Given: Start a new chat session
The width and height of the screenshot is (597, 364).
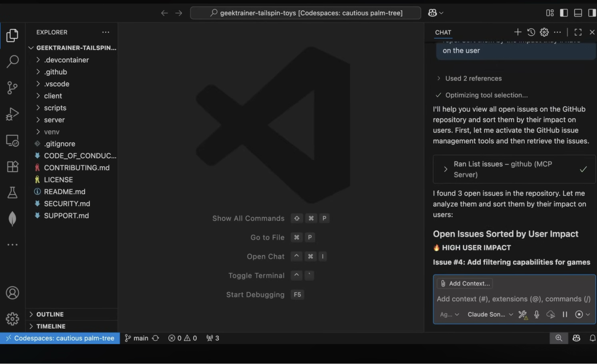Looking at the screenshot, I should 518,32.
